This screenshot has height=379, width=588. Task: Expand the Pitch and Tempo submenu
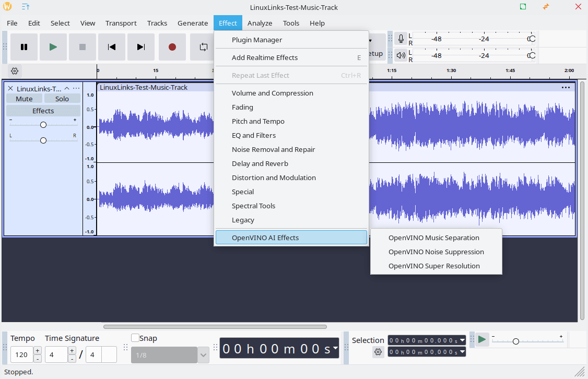pyautogui.click(x=291, y=121)
